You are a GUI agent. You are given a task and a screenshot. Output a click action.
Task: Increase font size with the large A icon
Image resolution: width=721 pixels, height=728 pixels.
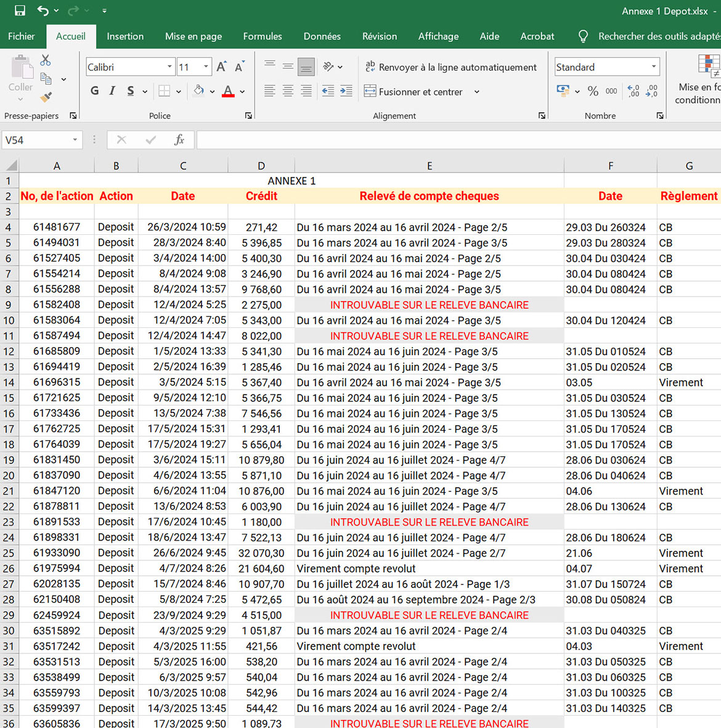point(221,67)
